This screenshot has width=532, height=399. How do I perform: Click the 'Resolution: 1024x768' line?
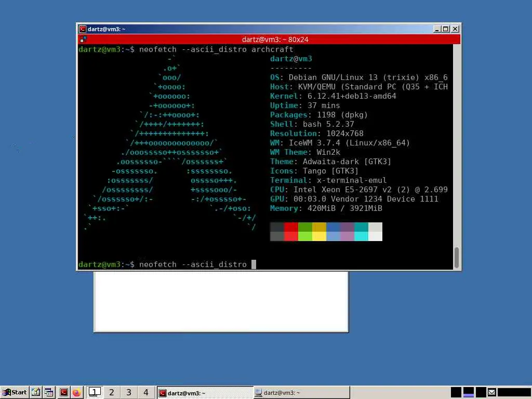(x=316, y=134)
